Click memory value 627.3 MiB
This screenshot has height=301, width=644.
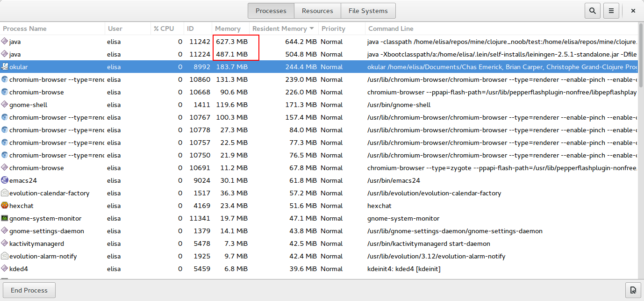coord(232,42)
